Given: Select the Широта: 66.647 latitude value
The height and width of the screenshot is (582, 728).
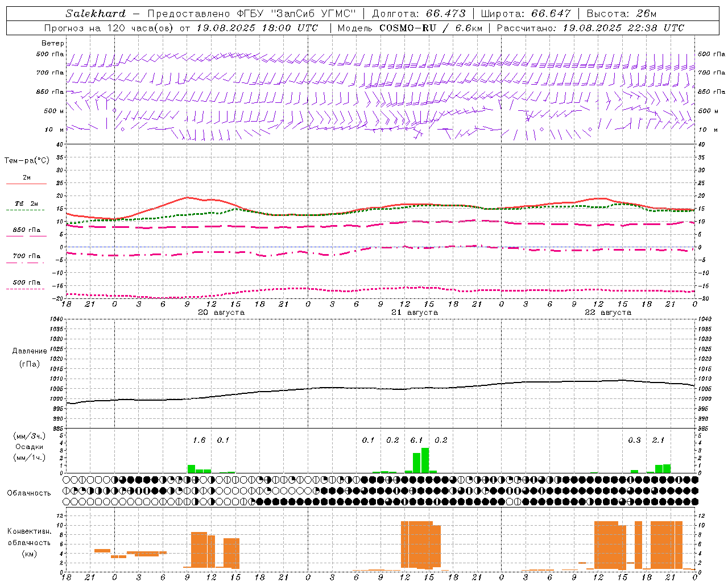Looking at the screenshot, I should tap(526, 14).
